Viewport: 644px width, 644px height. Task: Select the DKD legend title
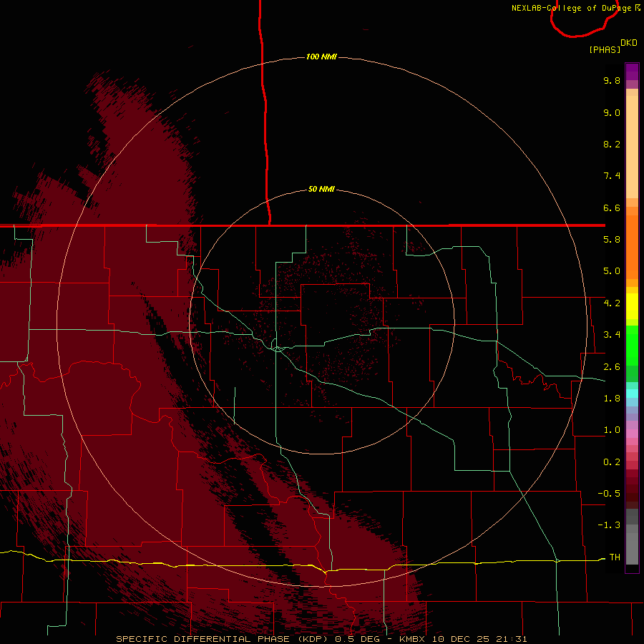click(629, 42)
